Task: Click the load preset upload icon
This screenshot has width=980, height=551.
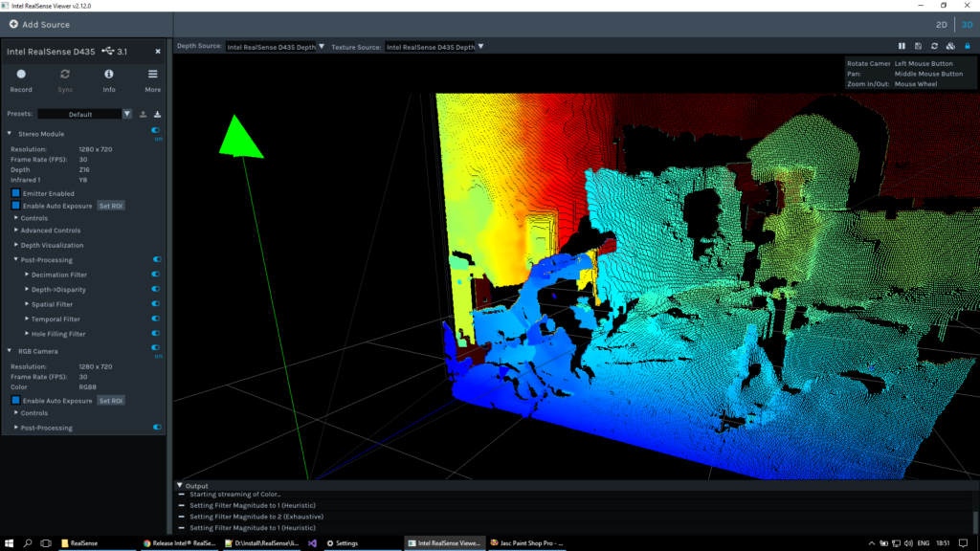Action: tap(144, 115)
